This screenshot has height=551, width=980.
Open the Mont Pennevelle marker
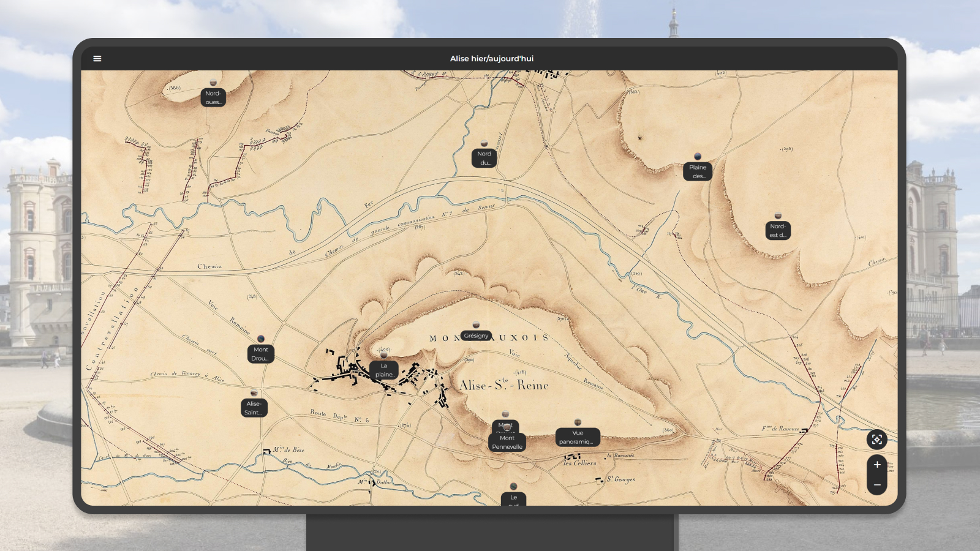[507, 442]
